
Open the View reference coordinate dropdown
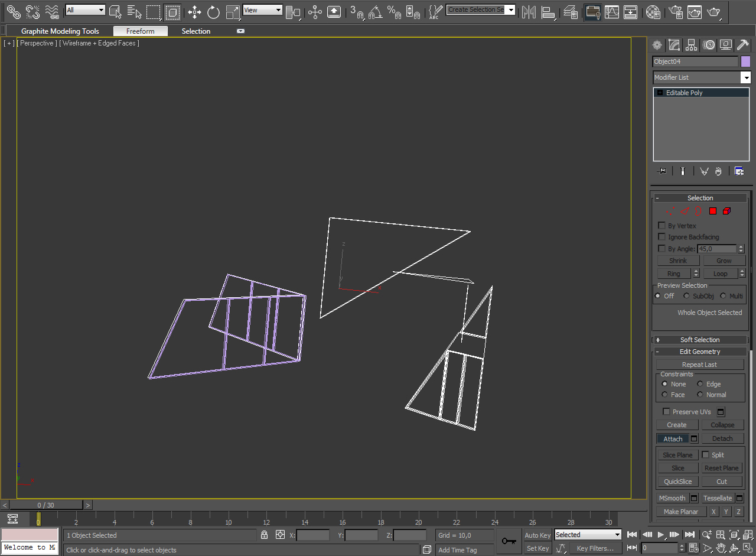tap(263, 10)
